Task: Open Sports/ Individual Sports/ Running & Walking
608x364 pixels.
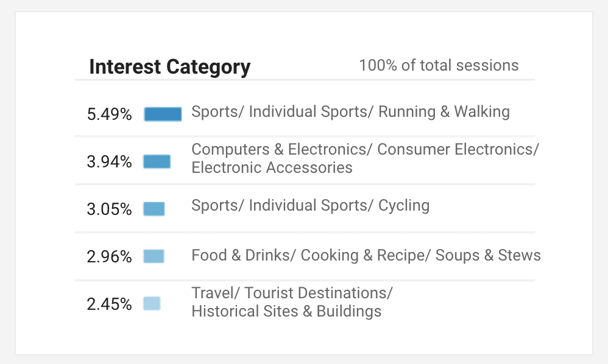Action: pos(350,112)
